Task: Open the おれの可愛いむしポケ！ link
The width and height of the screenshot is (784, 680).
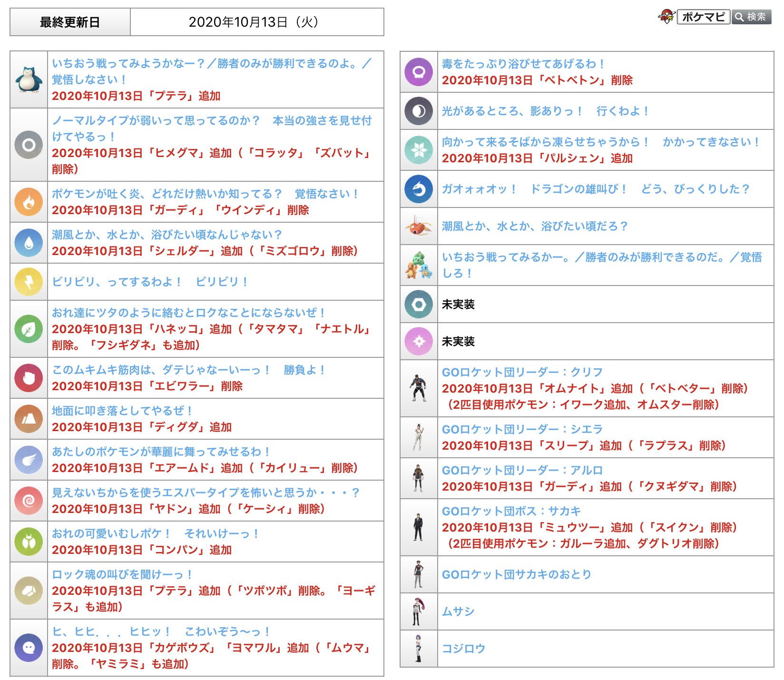Action: 155,533
